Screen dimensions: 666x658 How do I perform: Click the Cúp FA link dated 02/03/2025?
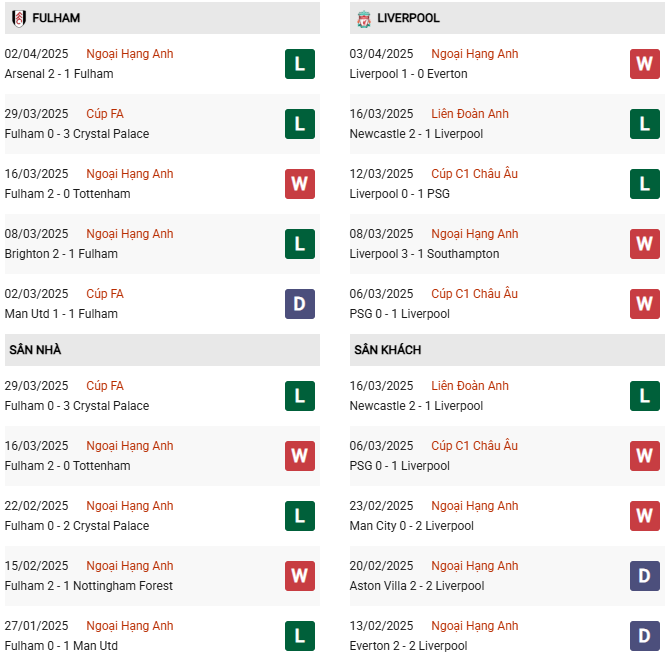tap(105, 294)
